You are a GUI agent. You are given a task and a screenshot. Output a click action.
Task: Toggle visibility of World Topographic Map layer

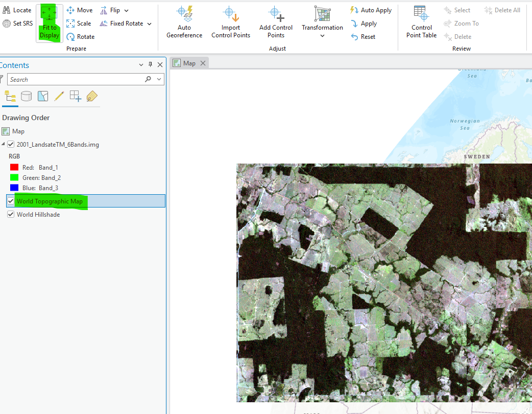click(x=11, y=201)
